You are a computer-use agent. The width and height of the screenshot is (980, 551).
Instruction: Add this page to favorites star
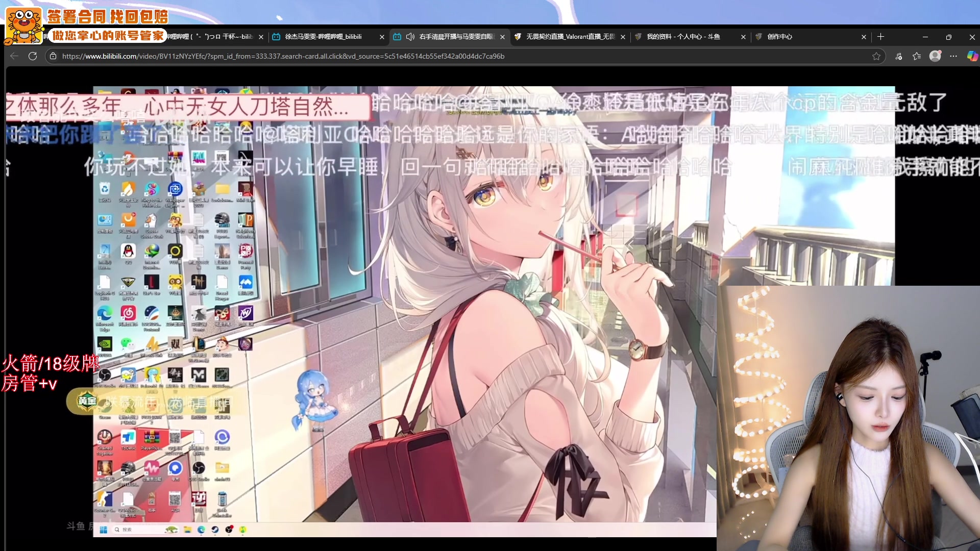coord(876,56)
